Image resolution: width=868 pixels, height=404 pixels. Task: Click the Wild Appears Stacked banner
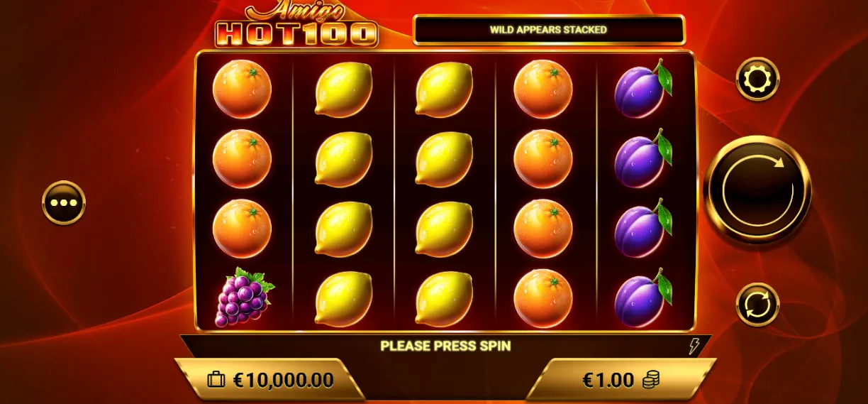(549, 30)
